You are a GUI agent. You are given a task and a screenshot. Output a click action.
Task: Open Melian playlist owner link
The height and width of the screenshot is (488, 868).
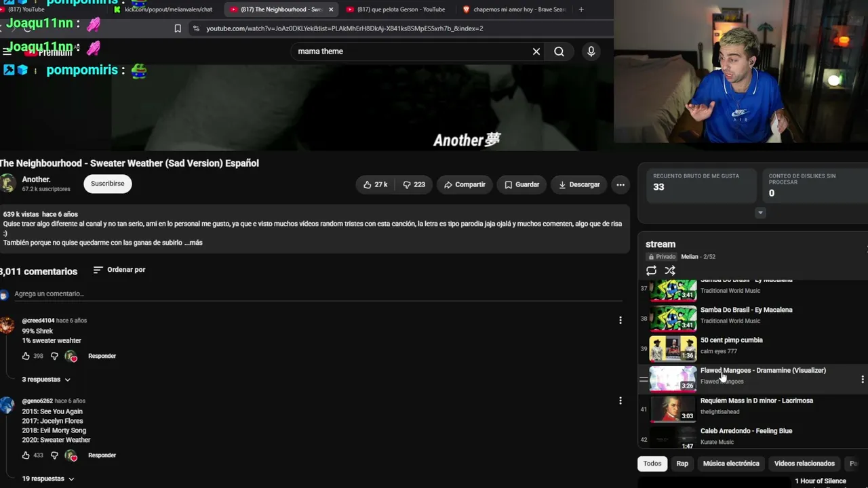pos(689,257)
